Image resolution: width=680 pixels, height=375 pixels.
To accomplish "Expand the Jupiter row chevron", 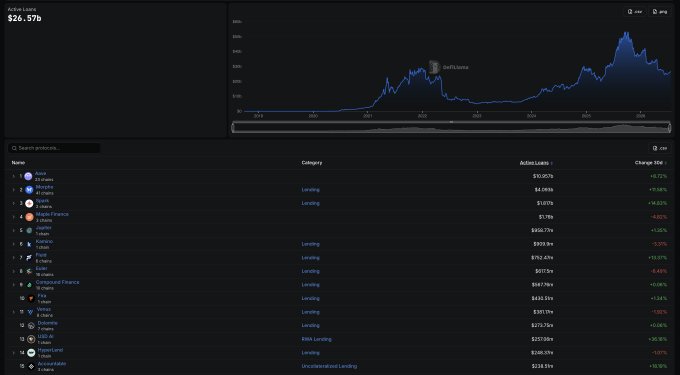I will click(x=13, y=231).
